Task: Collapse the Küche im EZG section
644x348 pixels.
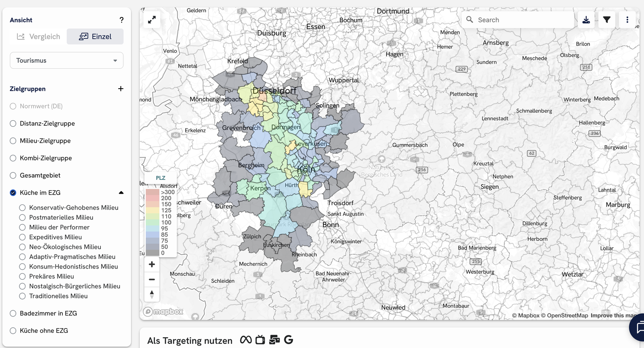Action: (121, 193)
